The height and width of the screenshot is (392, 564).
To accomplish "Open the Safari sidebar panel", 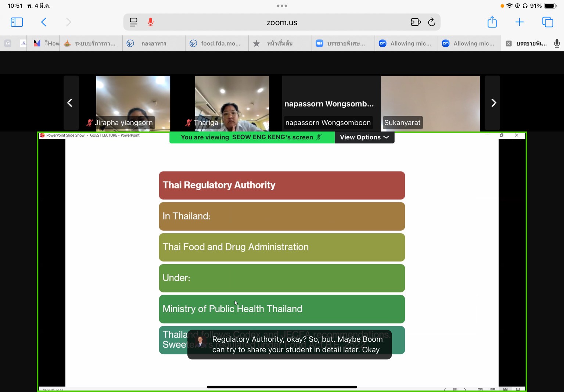I will point(17,22).
